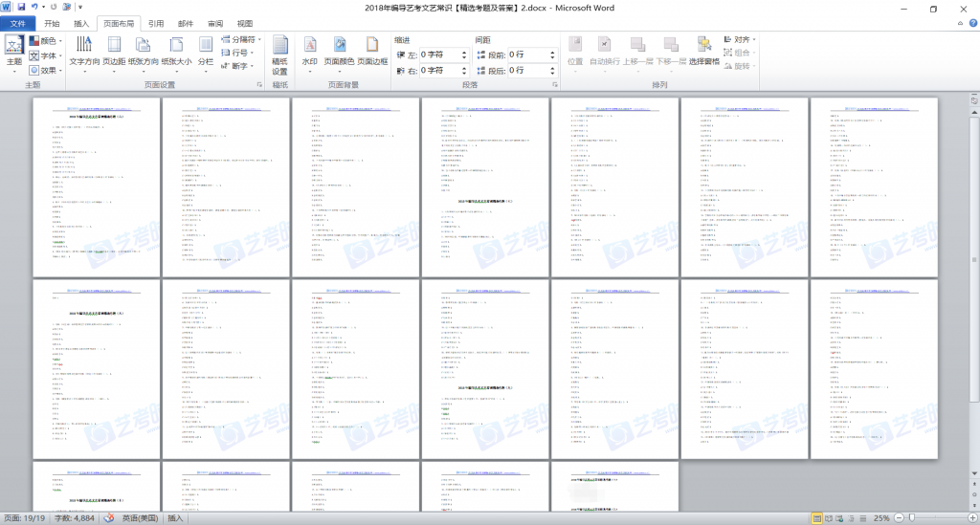The image size is (980, 525).
Task: Collapse the ribbon with the caret arrow
Action: [955, 23]
